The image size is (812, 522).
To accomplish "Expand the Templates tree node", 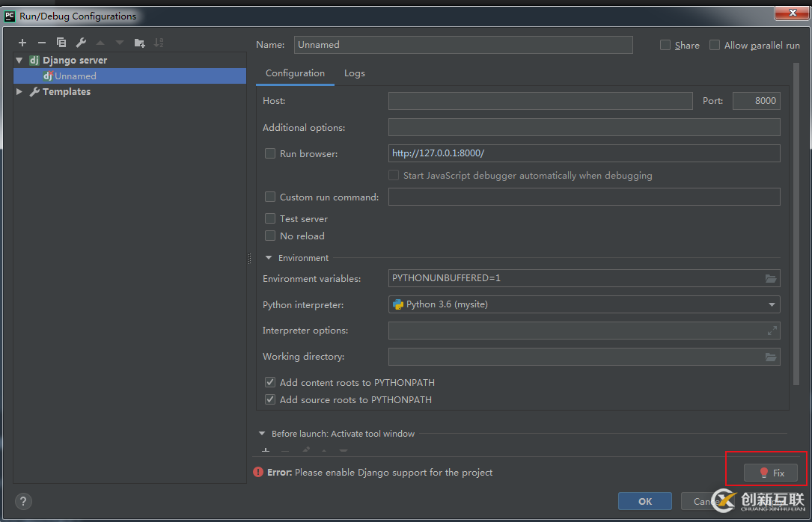I will pyautogui.click(x=19, y=92).
